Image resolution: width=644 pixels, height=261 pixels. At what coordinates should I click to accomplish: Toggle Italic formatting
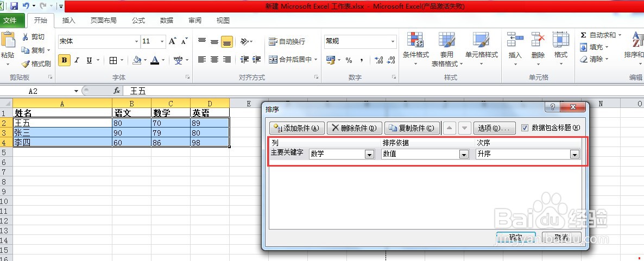[x=77, y=60]
